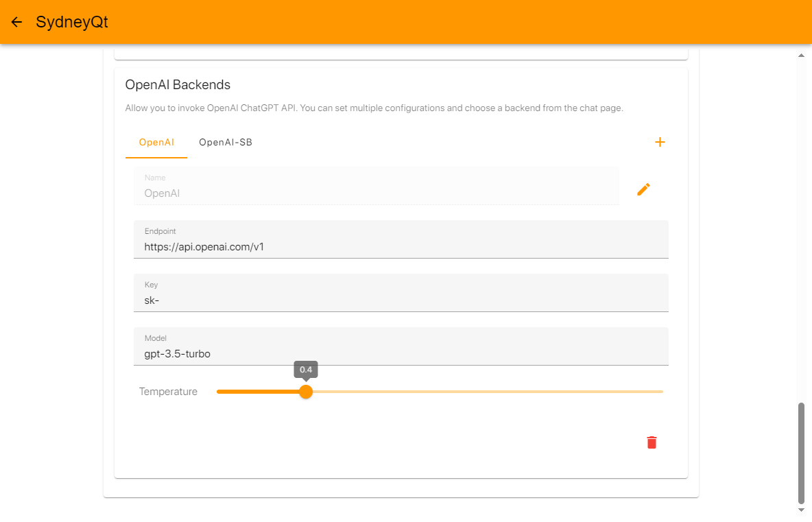Image resolution: width=812 pixels, height=522 pixels.
Task: Click the Temperature slider handle
Action: click(306, 392)
